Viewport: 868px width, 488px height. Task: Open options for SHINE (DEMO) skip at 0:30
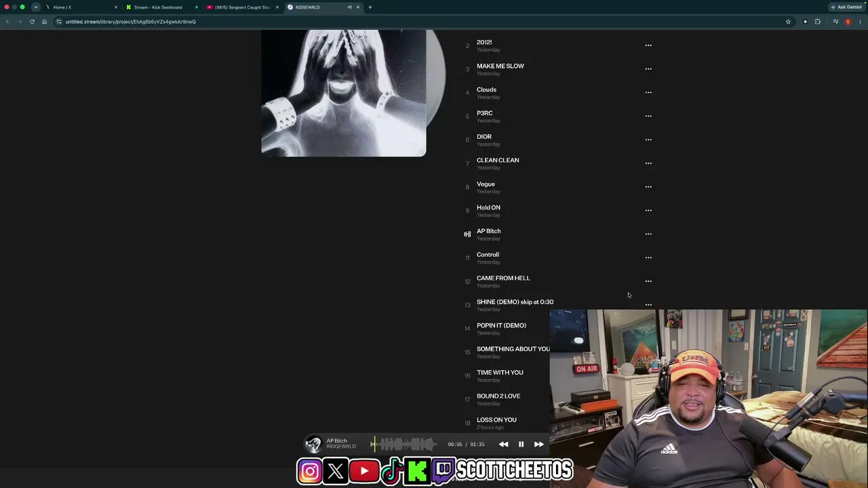pyautogui.click(x=648, y=305)
